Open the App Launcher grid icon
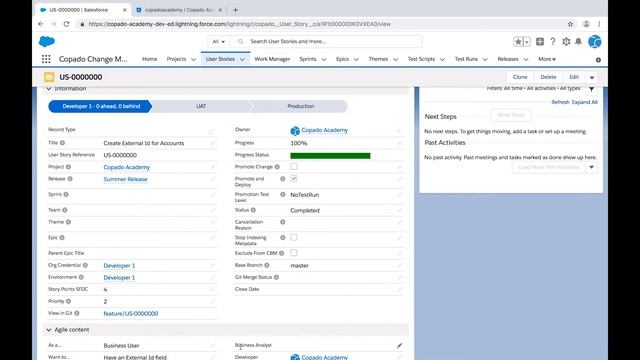The width and height of the screenshot is (640, 360). click(x=46, y=59)
